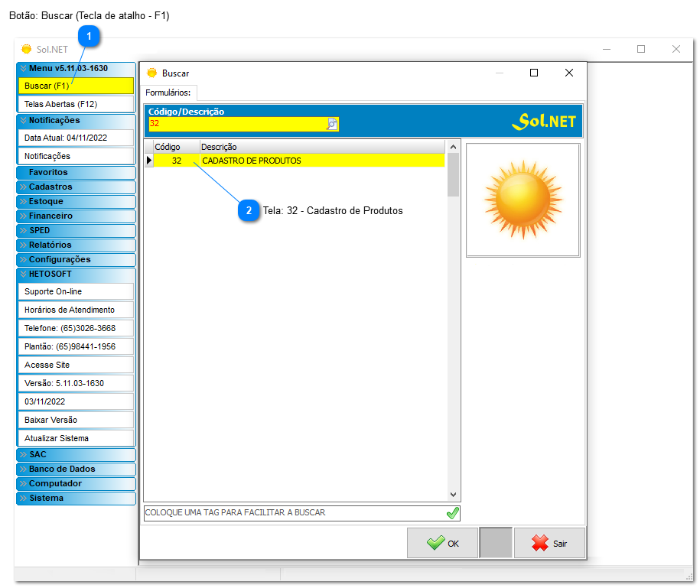Click the record selector arrow in the results grid
The height and width of the screenshot is (588, 700).
click(148, 161)
